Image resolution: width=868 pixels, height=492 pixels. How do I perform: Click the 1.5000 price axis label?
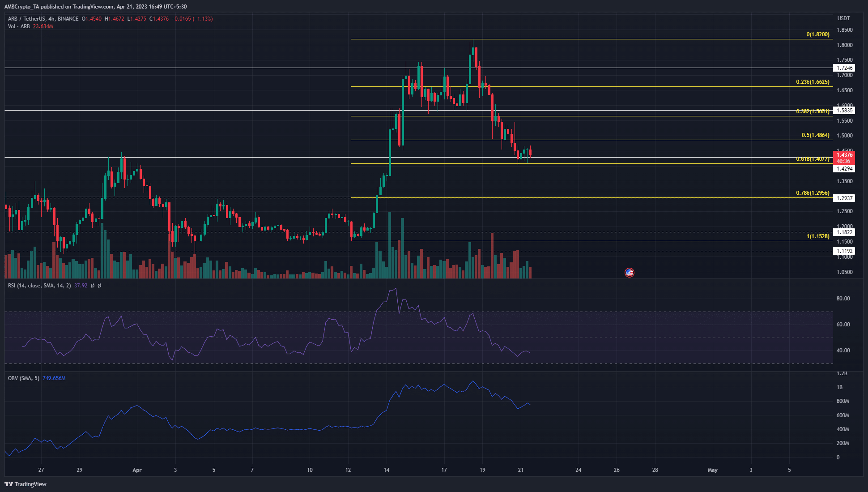click(x=844, y=136)
